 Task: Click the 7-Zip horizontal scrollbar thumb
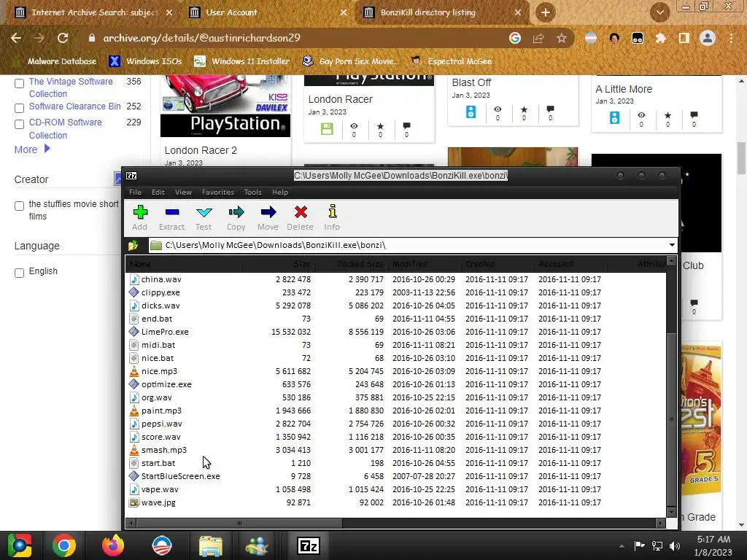[239, 523]
